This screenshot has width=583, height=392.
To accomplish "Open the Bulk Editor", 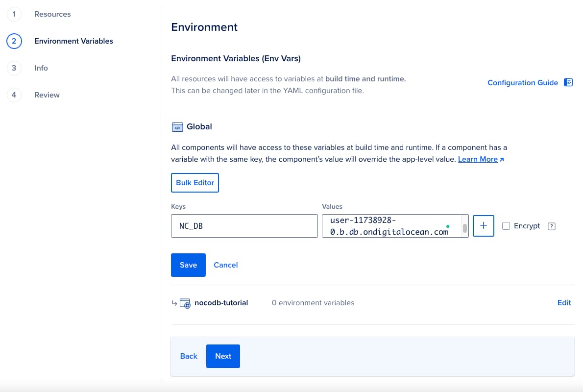I will click(195, 183).
